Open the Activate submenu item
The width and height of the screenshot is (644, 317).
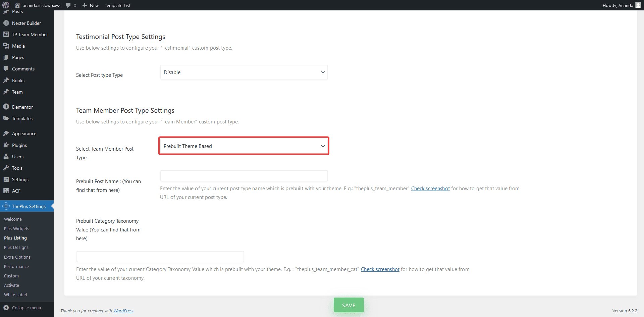(11, 285)
